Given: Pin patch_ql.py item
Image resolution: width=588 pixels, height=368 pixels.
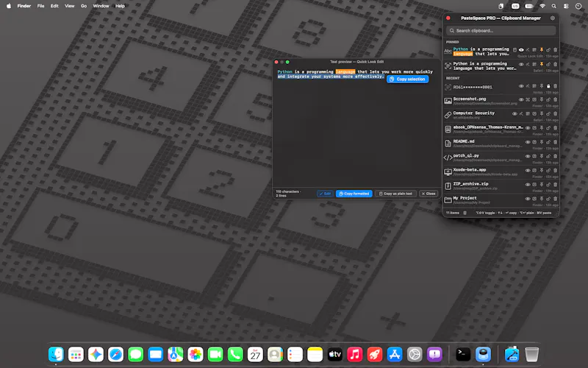Looking at the screenshot, I should click(x=542, y=156).
